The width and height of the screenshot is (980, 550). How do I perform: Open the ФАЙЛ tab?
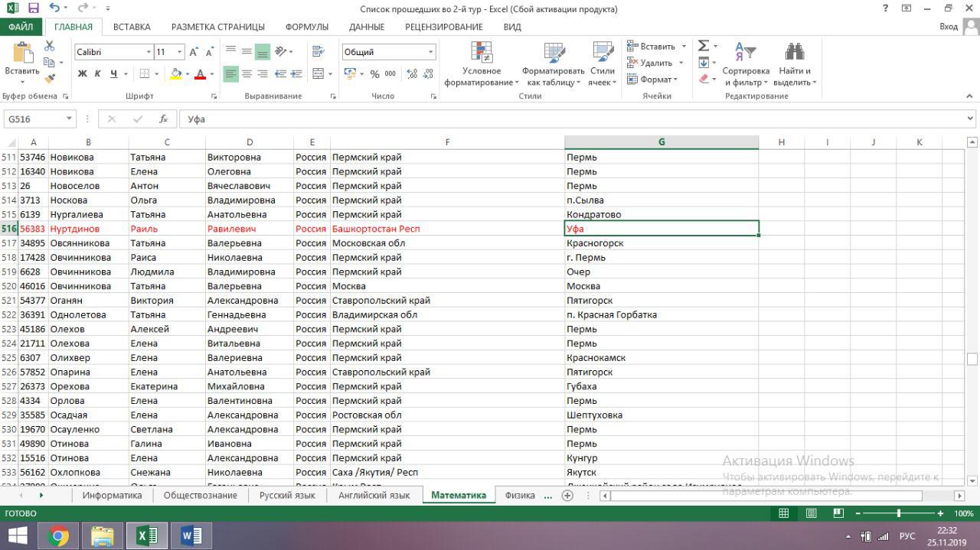click(21, 27)
